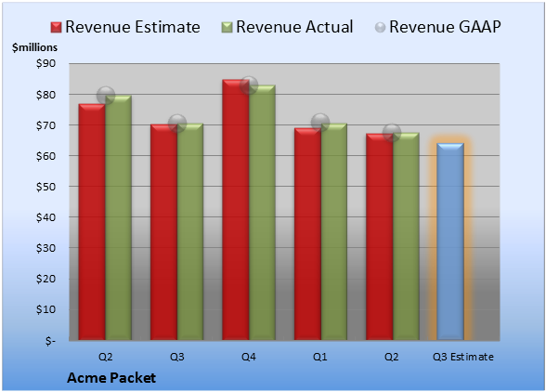Select the red Q4 revenue estimate bar
Image resolution: width=546 pixels, height=392 pixels.
pos(236,210)
